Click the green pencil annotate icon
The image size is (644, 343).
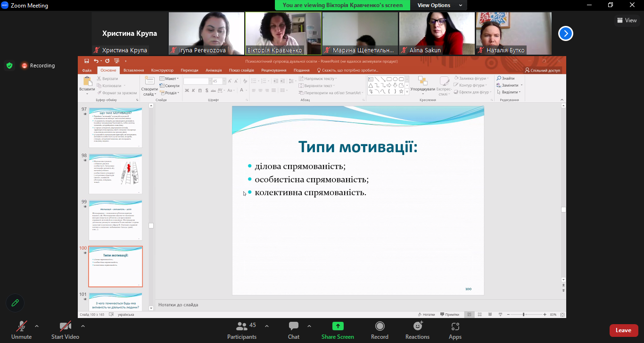pos(15,303)
